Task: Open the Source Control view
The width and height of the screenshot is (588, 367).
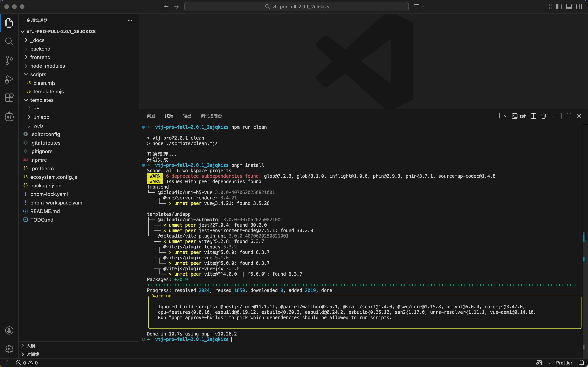Action: (x=9, y=60)
